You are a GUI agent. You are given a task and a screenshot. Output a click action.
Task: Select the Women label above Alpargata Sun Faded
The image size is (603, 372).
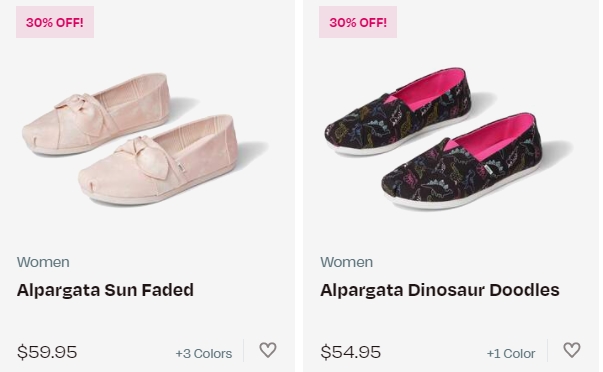(x=43, y=262)
